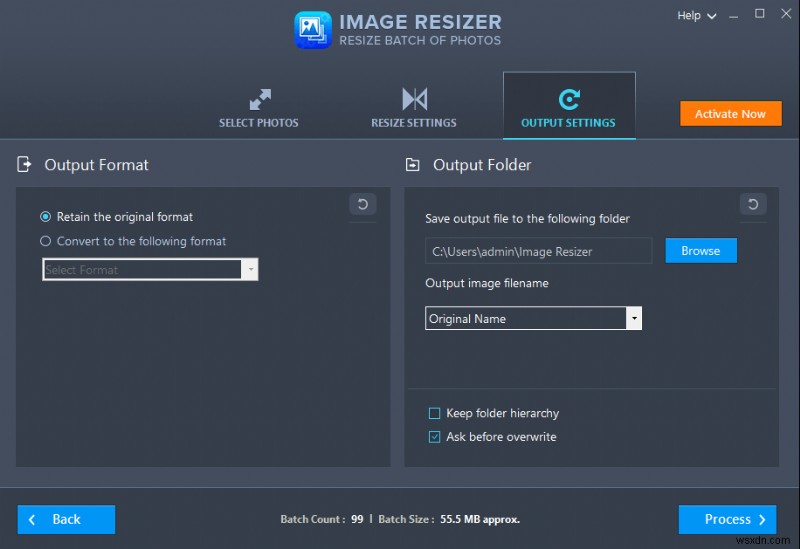The image size is (800, 549).
Task: Click the Batch Count 99 text
Action: point(322,519)
